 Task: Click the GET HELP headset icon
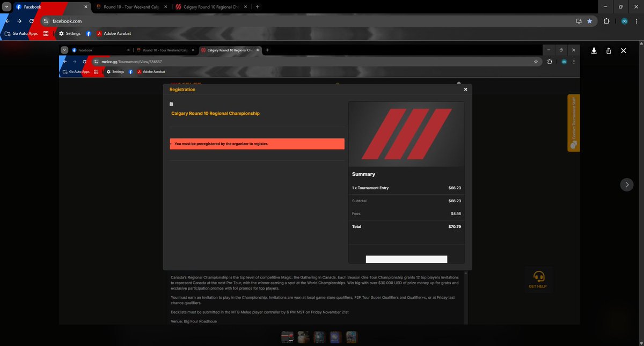pos(538,277)
